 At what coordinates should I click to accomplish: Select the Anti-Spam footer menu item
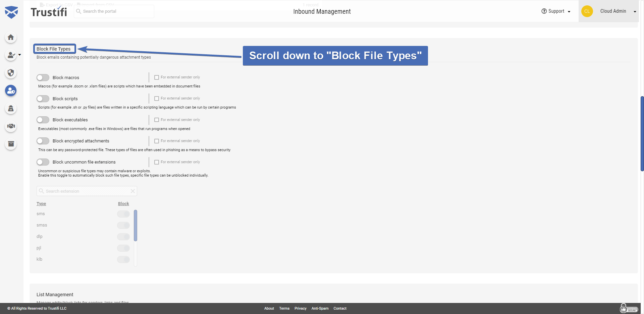pyautogui.click(x=320, y=308)
